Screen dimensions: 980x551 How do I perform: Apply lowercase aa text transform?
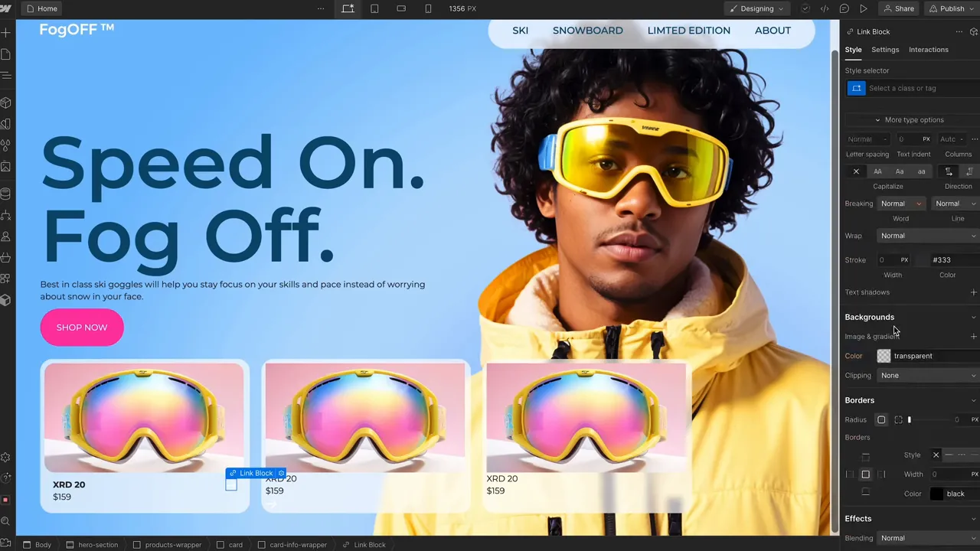pos(921,171)
